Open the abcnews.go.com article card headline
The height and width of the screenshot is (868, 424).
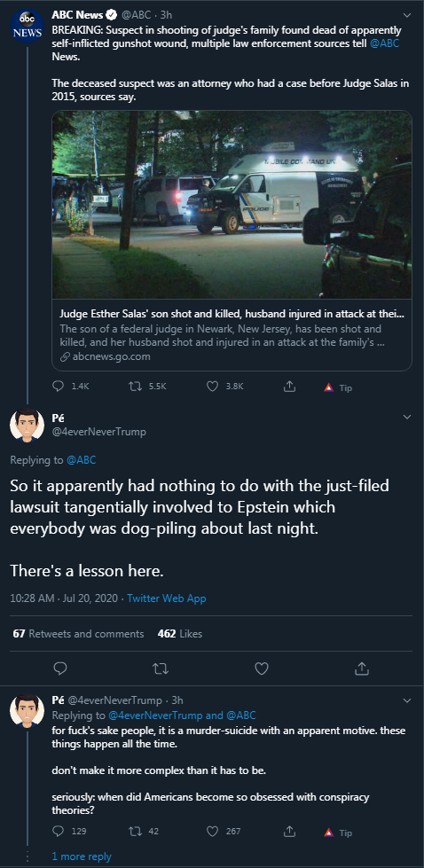point(232,314)
